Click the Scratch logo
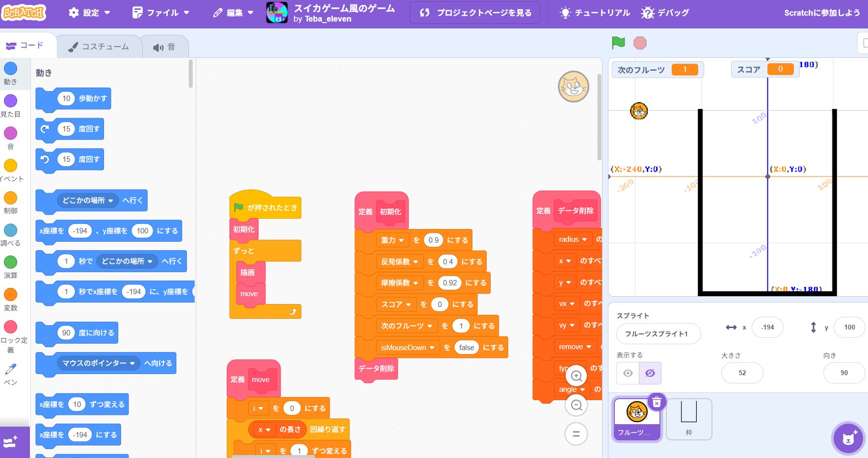Viewport: 868px width, 458px height. pos(24,13)
